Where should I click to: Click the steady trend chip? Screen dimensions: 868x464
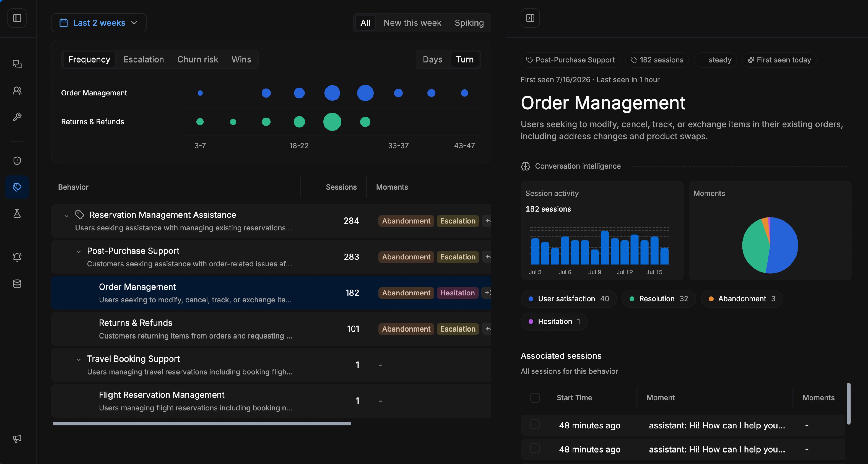[715, 60]
